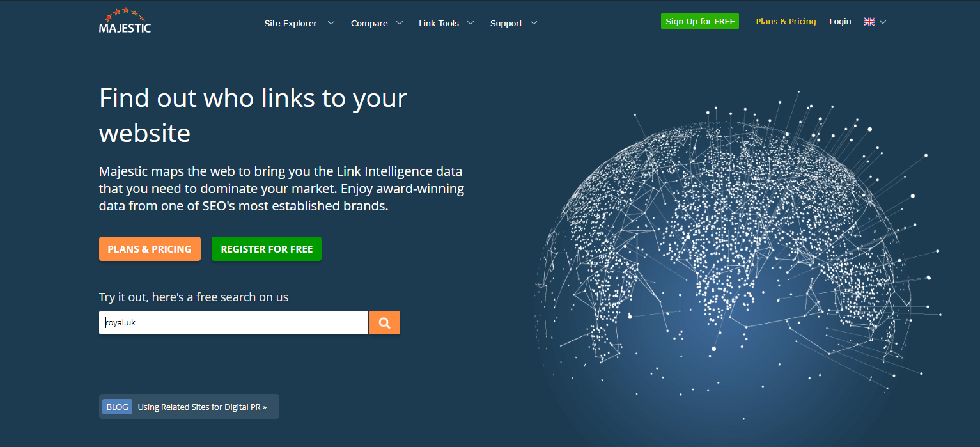The height and width of the screenshot is (447, 980).
Task: Click the 'Majestic maps the web' paragraph
Action: coord(281,189)
